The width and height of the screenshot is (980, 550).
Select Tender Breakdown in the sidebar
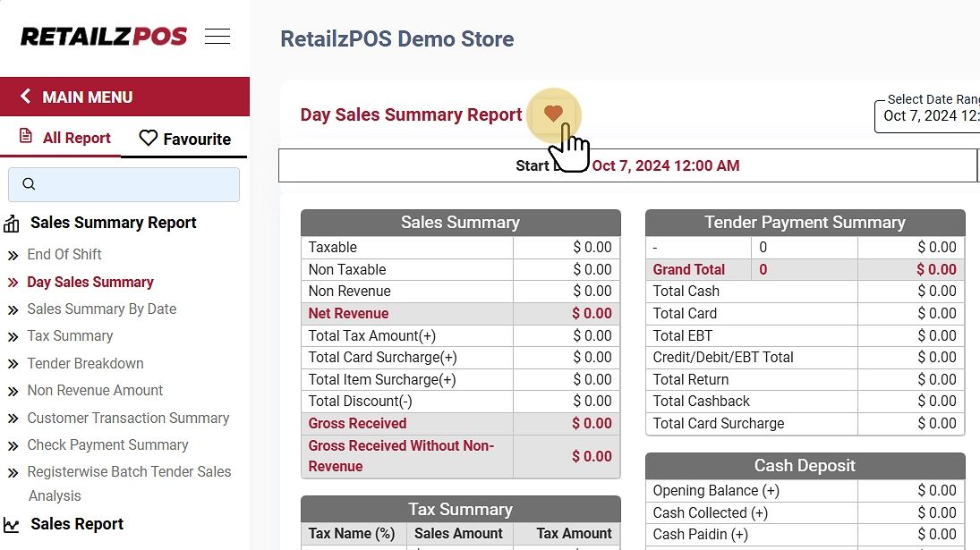tap(85, 363)
